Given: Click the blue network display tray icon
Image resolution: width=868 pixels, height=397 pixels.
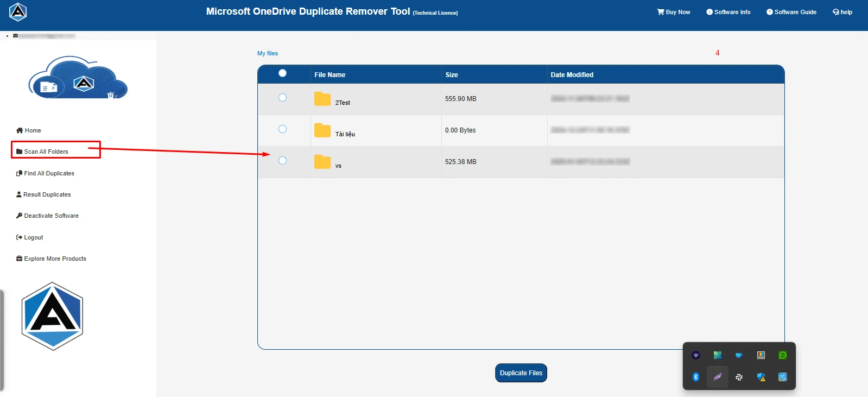Looking at the screenshot, I should tap(783, 377).
